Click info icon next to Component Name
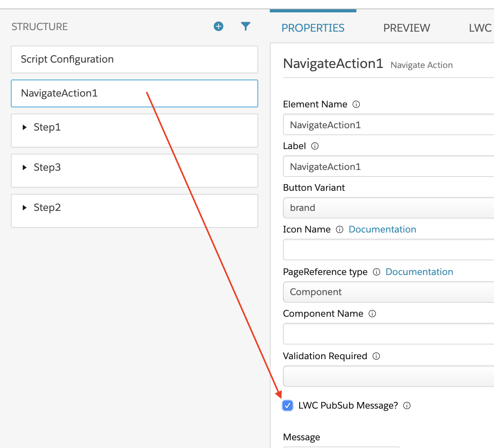This screenshot has height=448, width=494. click(x=372, y=314)
